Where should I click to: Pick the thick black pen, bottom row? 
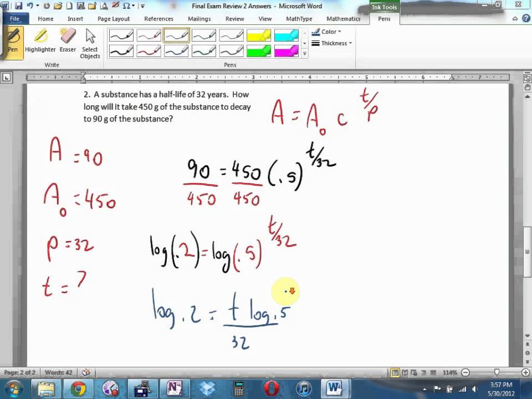point(121,51)
